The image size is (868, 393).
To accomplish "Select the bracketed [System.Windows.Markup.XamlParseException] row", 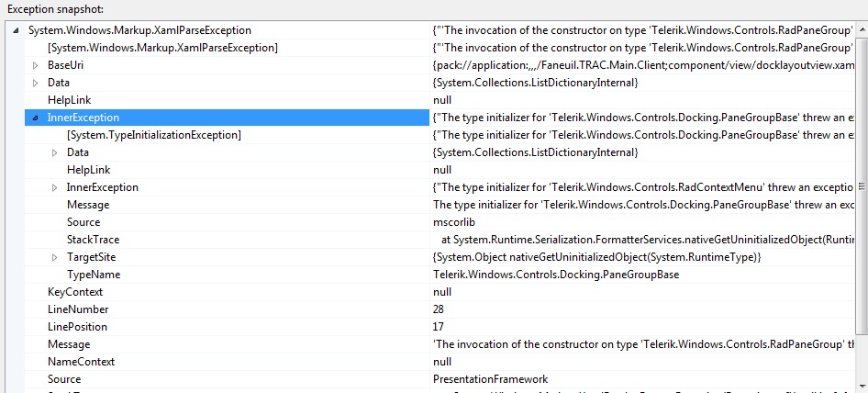I will pyautogui.click(x=162, y=48).
